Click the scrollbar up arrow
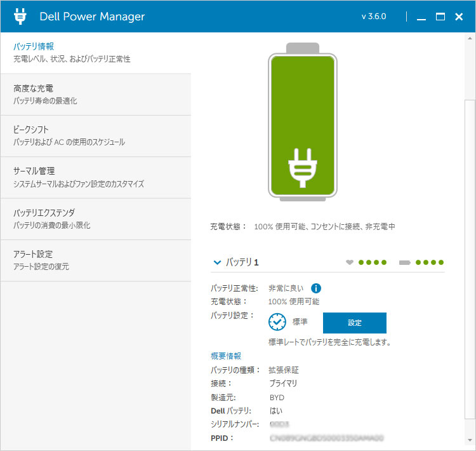This screenshot has height=451, width=476. coord(470,38)
